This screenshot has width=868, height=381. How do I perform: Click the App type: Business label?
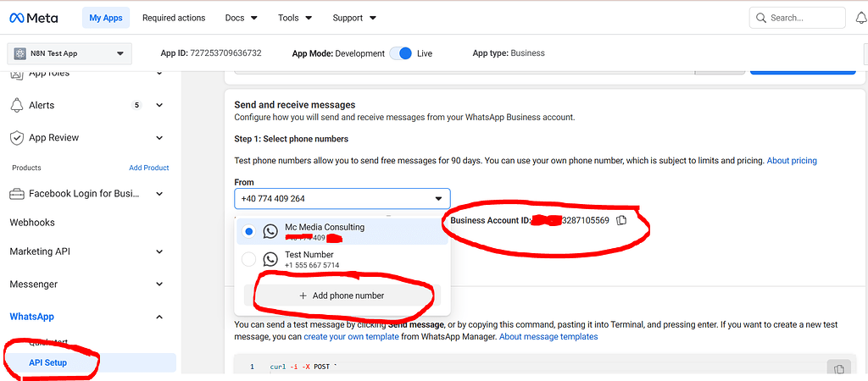(x=509, y=53)
